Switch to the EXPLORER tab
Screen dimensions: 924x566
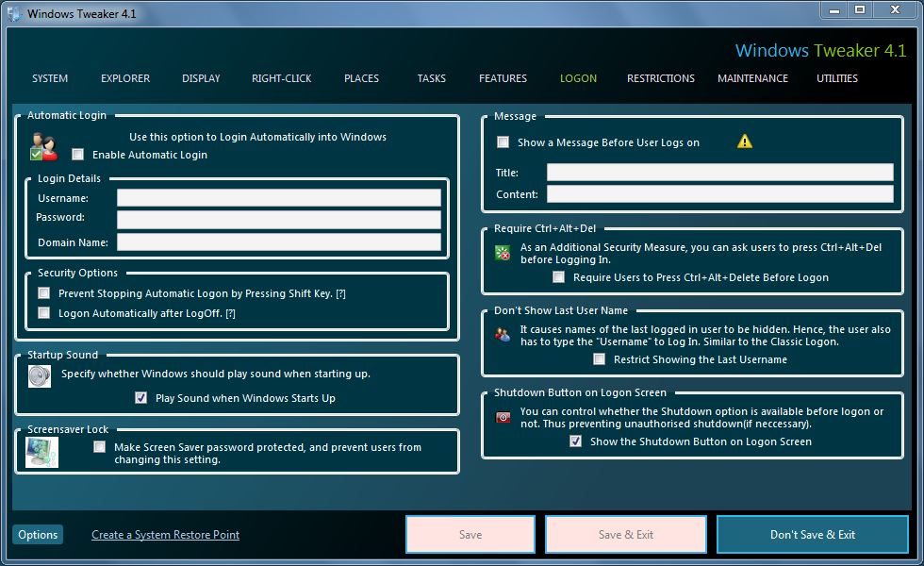point(125,78)
